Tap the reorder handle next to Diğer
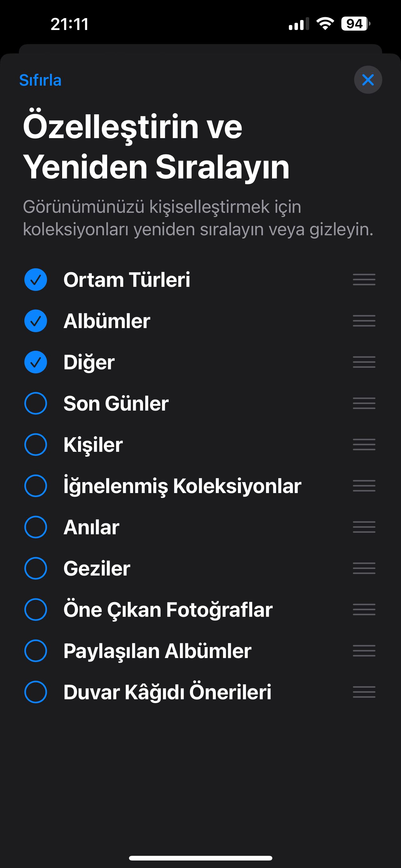Screen dimensions: 401x868 coord(364,362)
